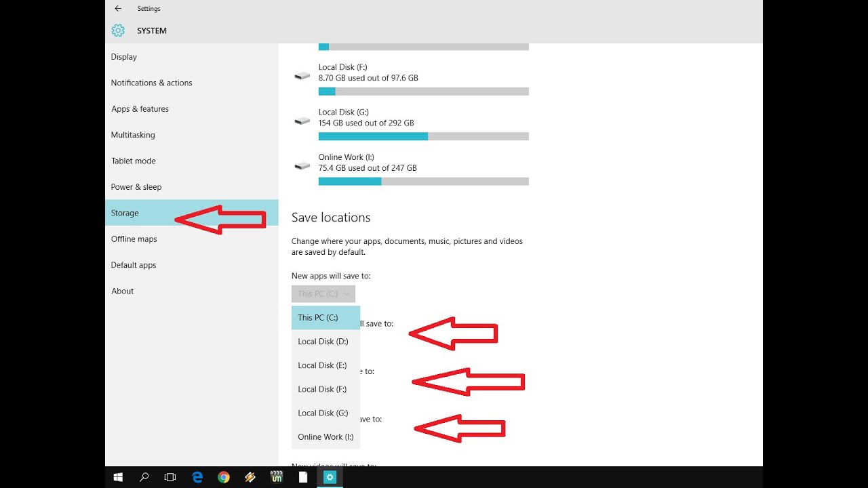
Task: Click the Local Disk (F:) drive icon
Action: pos(302,76)
